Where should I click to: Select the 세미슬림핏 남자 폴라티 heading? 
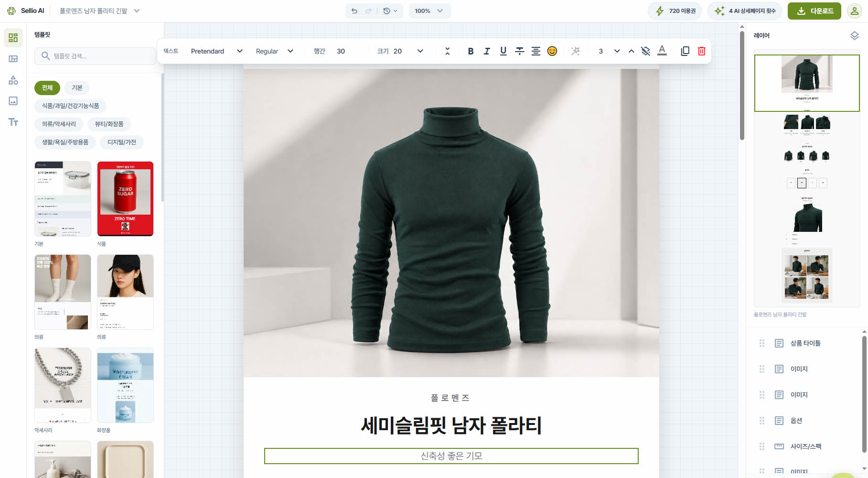pos(451,425)
